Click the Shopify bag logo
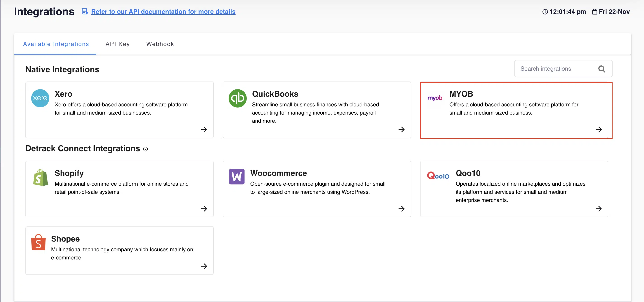 [40, 177]
